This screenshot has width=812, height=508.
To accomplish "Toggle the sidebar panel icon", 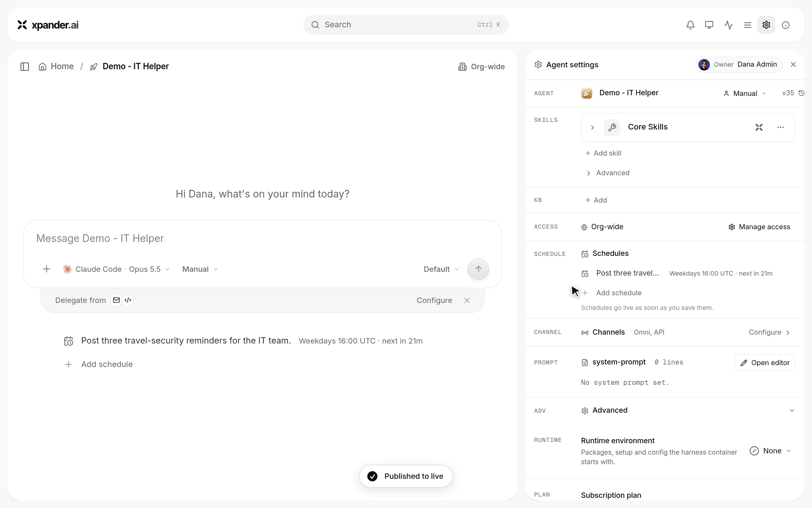I will coord(25,67).
